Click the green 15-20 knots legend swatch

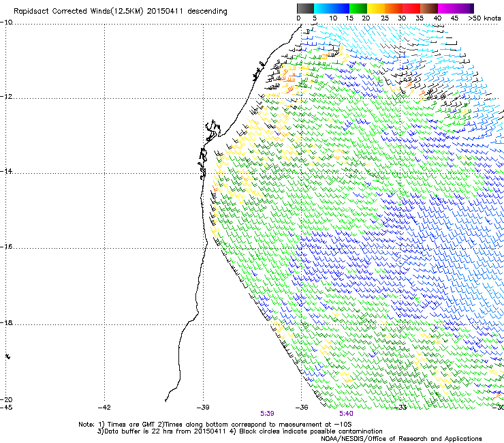[x=358, y=8]
